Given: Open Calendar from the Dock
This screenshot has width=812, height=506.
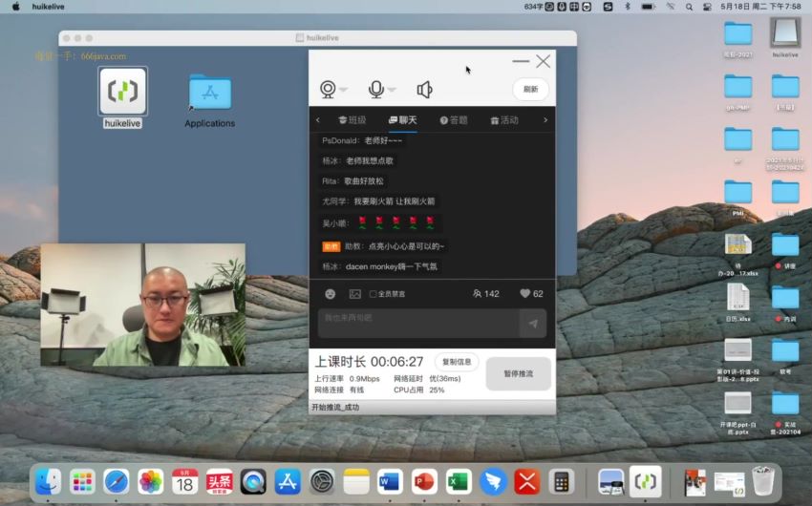Looking at the screenshot, I should 185,482.
